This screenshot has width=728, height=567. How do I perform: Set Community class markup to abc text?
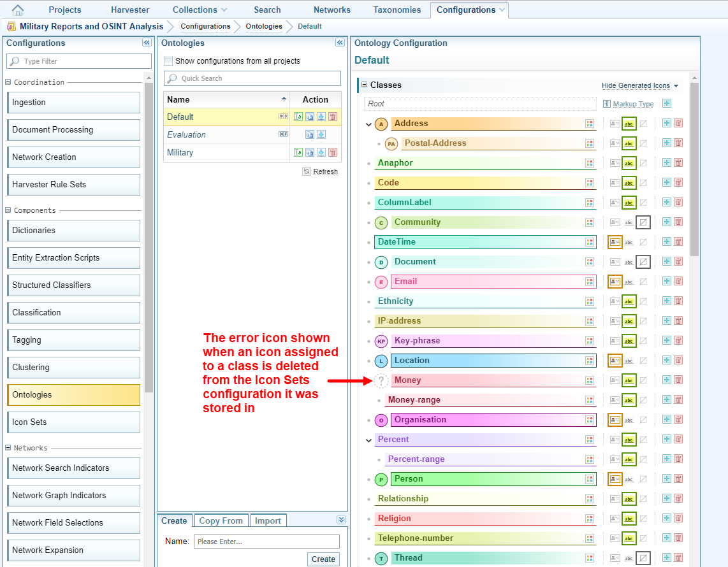click(x=629, y=222)
